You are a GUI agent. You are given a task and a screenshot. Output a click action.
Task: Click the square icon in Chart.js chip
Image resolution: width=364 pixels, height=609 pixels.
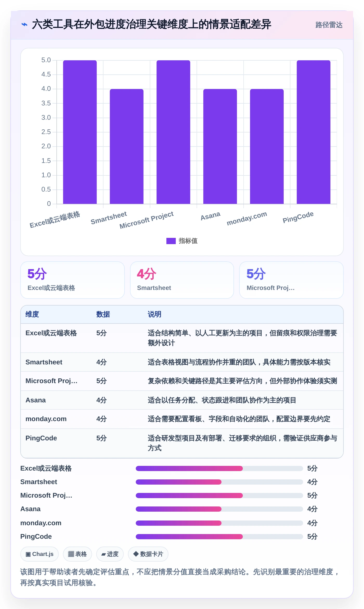(28, 554)
